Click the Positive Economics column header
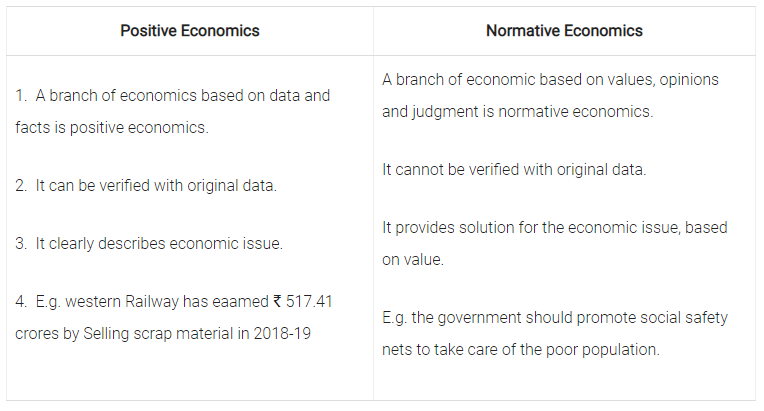Screen dimensions: 764x411 click(190, 31)
